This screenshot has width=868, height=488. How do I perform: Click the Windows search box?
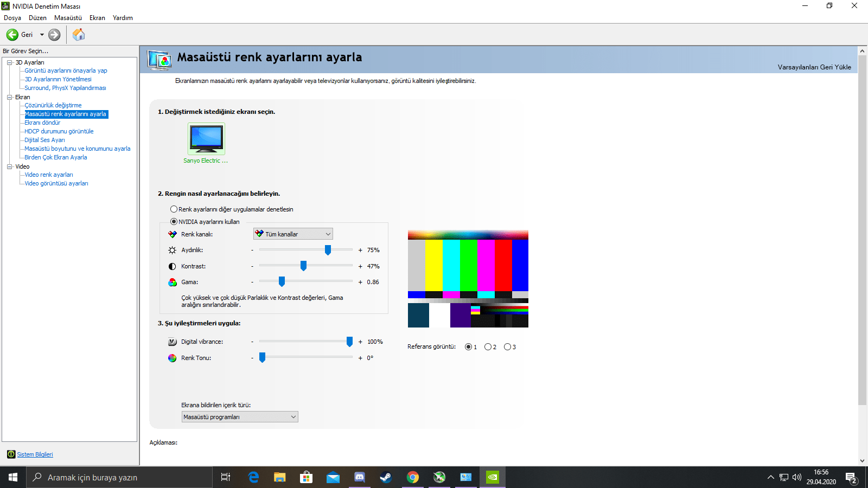tap(119, 477)
